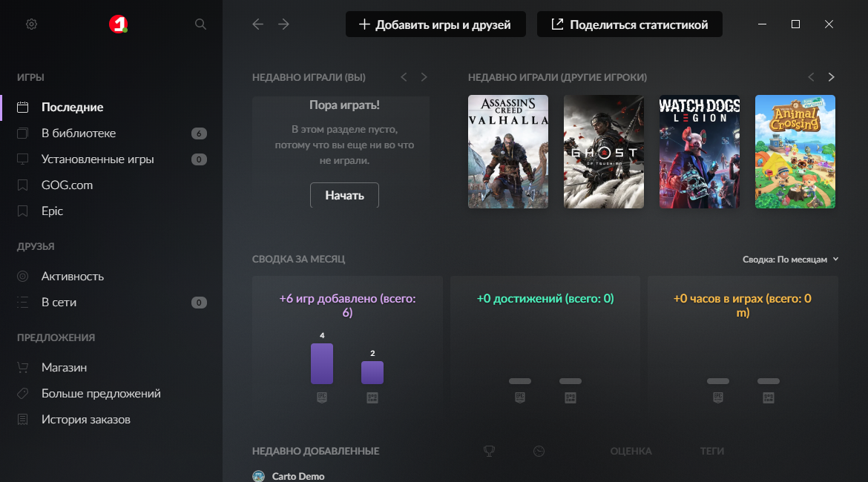
Task: Open Ghost of Tsushima cover
Action: click(604, 151)
